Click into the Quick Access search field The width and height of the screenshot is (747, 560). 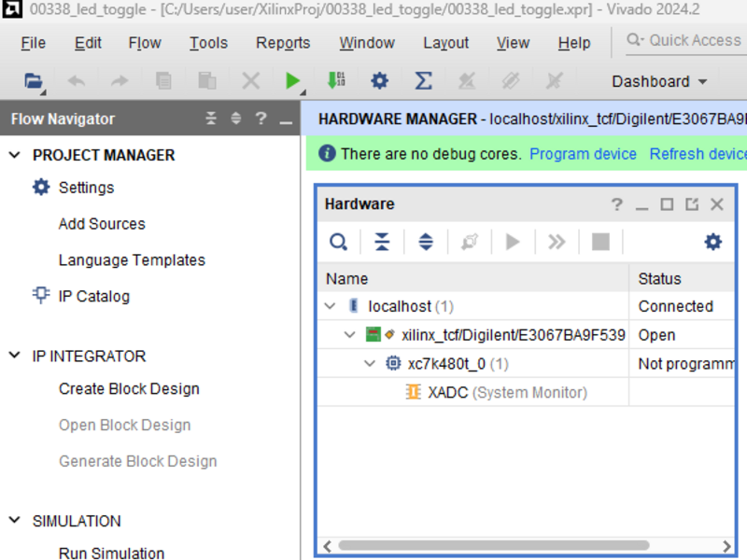pyautogui.click(x=686, y=41)
